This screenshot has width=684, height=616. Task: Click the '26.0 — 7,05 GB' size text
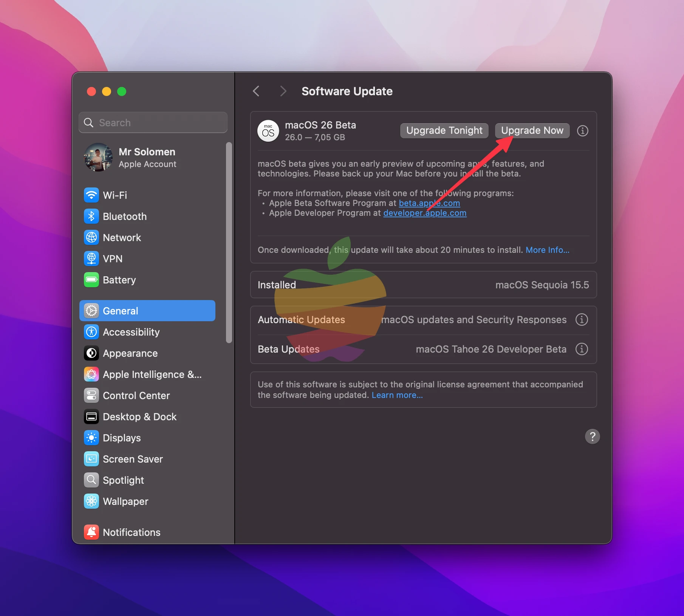[x=315, y=137]
